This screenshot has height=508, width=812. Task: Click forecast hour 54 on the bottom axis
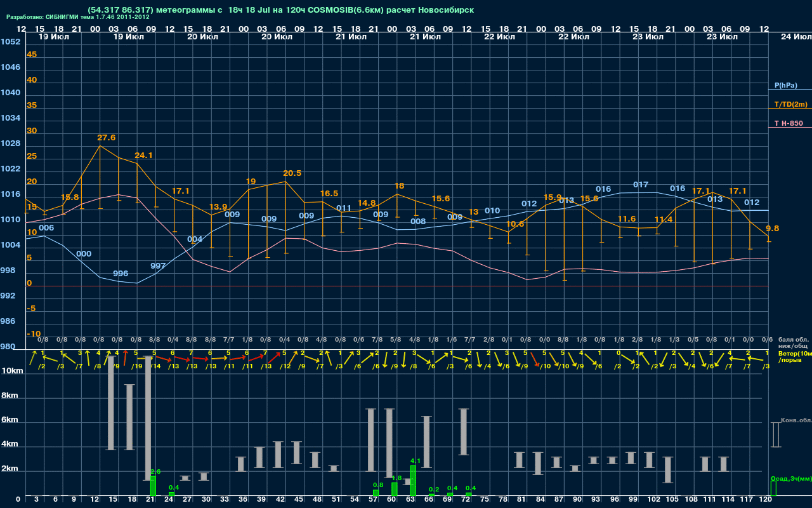(x=354, y=500)
